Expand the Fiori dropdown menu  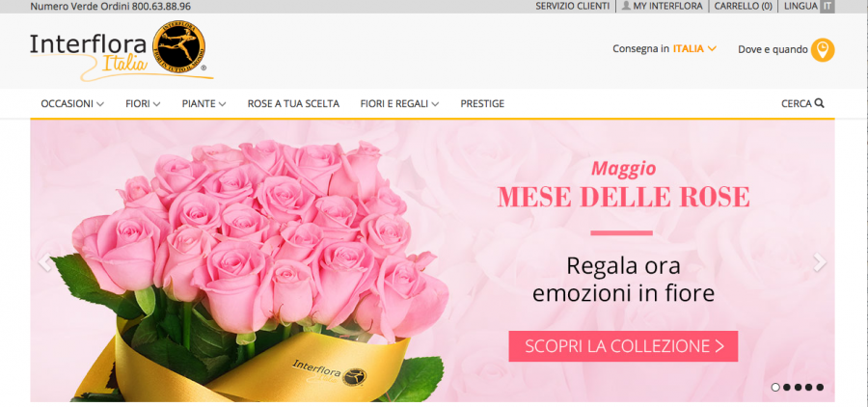143,103
